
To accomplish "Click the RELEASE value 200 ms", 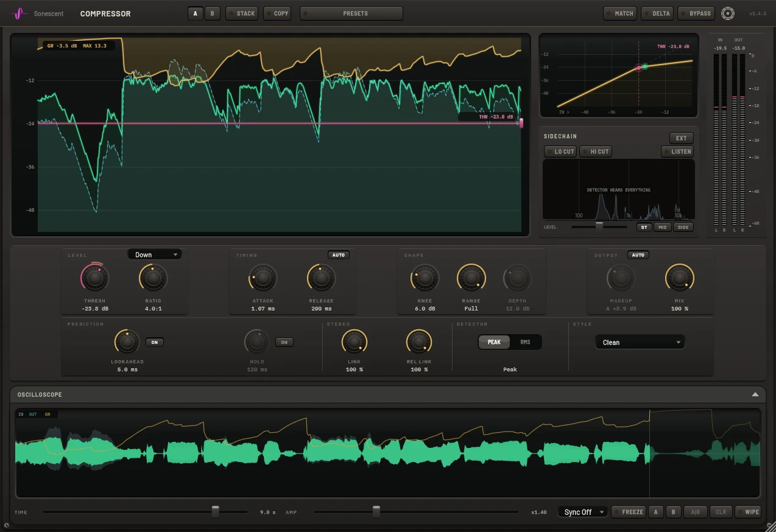I will pos(322,309).
